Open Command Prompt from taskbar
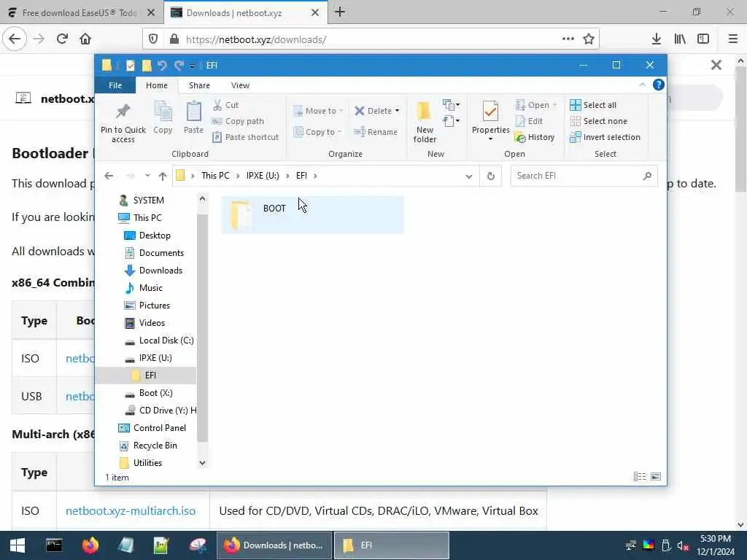This screenshot has width=747, height=560. coord(54,545)
